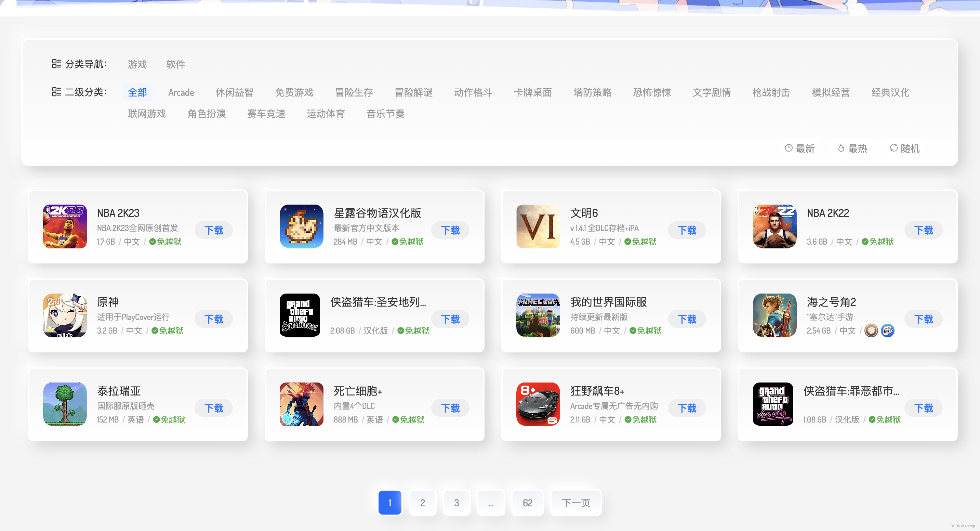
Task: Sort by 最热 flame icon
Action: pyautogui.click(x=841, y=148)
